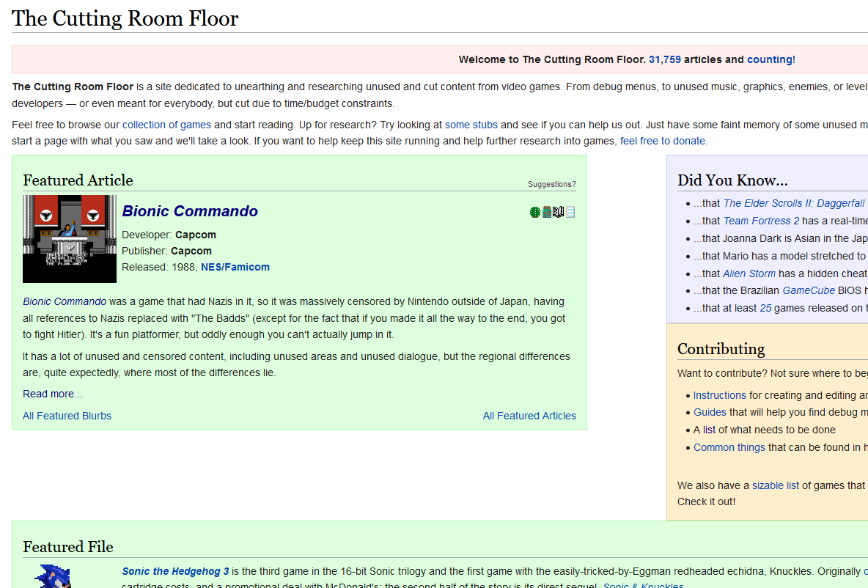Image resolution: width=868 pixels, height=588 pixels.
Task: Click 'Developer: Capcom' text
Action: click(x=169, y=235)
